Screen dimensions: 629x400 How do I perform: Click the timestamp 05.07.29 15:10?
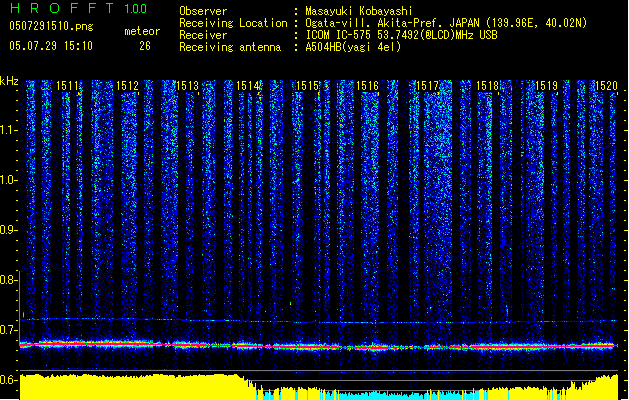click(x=51, y=46)
